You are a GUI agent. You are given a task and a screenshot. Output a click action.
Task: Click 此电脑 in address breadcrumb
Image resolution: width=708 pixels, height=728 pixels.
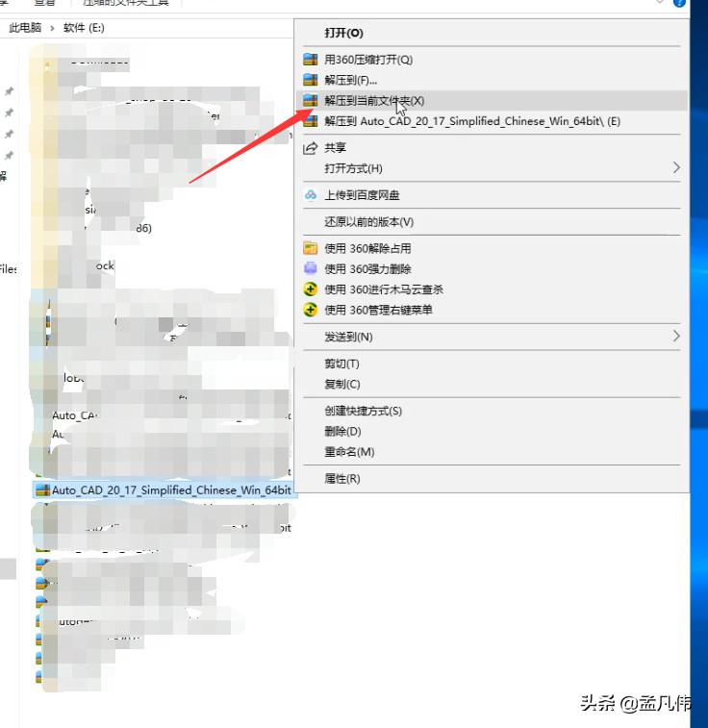tap(25, 28)
